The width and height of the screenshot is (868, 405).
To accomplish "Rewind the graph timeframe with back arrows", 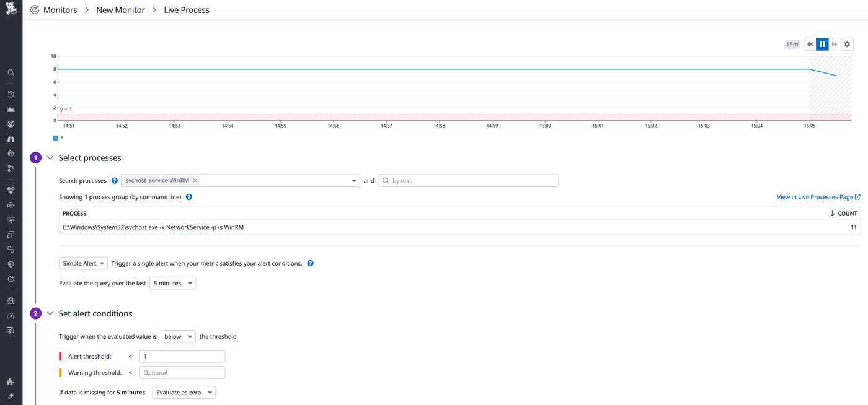I will coord(810,43).
